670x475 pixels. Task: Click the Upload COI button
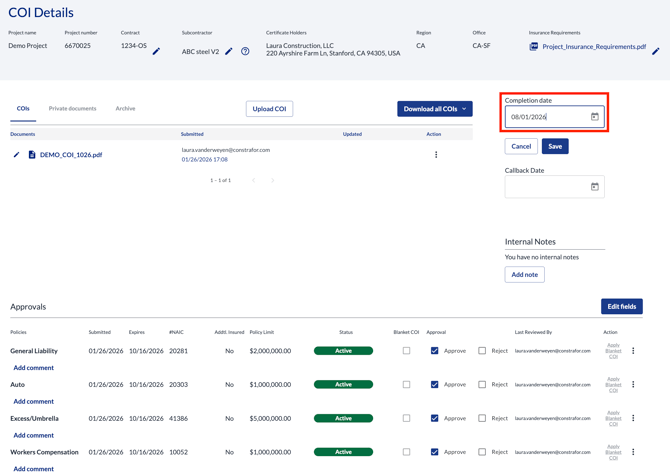(269, 109)
